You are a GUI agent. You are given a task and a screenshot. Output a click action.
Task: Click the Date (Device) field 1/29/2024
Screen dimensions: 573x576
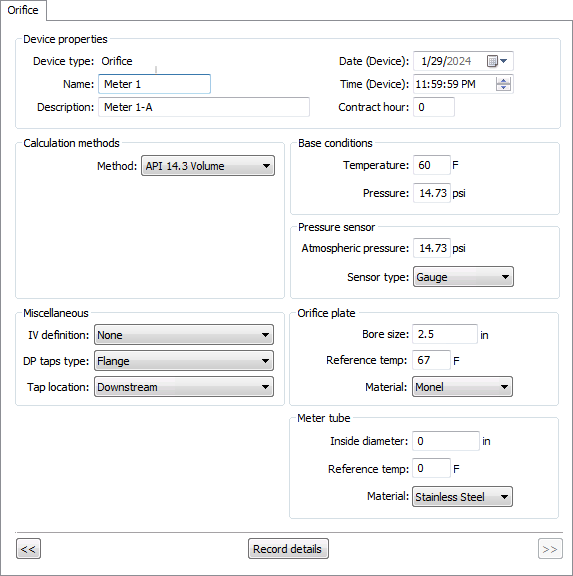click(463, 61)
